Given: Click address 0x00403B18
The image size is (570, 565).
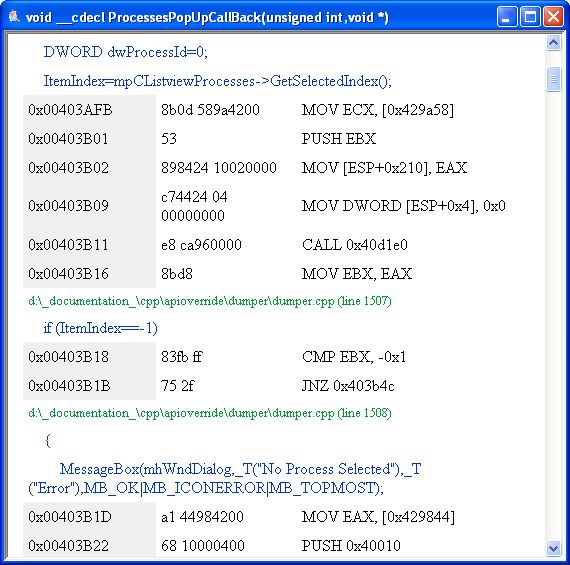Looking at the screenshot, I should [68, 357].
